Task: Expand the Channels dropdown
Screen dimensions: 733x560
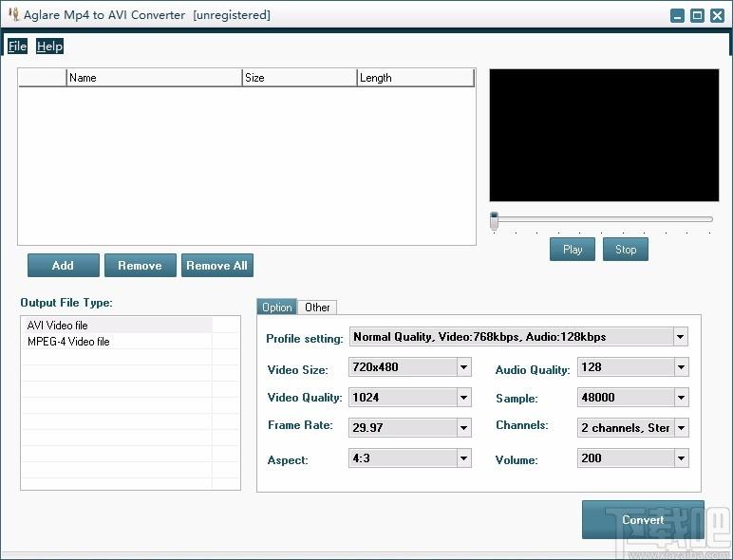Action: point(681,428)
